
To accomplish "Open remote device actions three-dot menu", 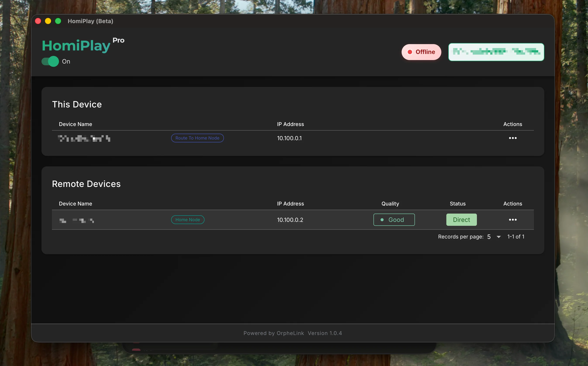I will pyautogui.click(x=512, y=220).
